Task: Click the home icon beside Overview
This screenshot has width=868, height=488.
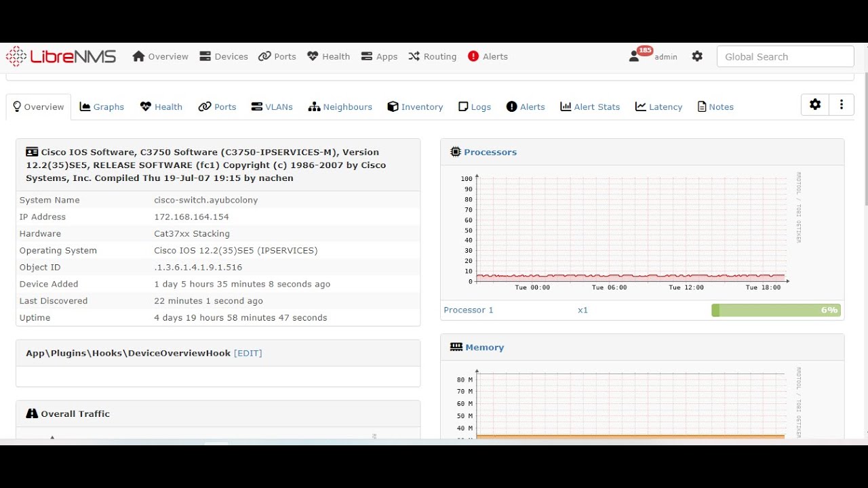Action: tap(138, 56)
